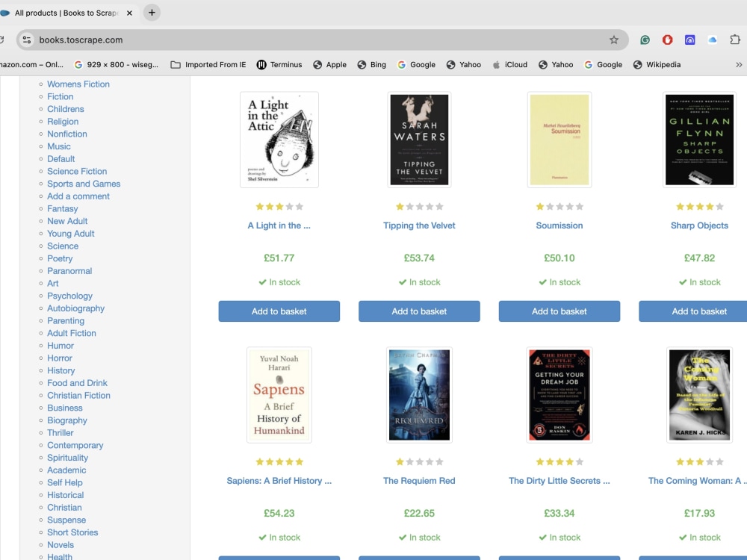The image size is (747, 560).
Task: Browse the Poetry category
Action: (x=60, y=258)
